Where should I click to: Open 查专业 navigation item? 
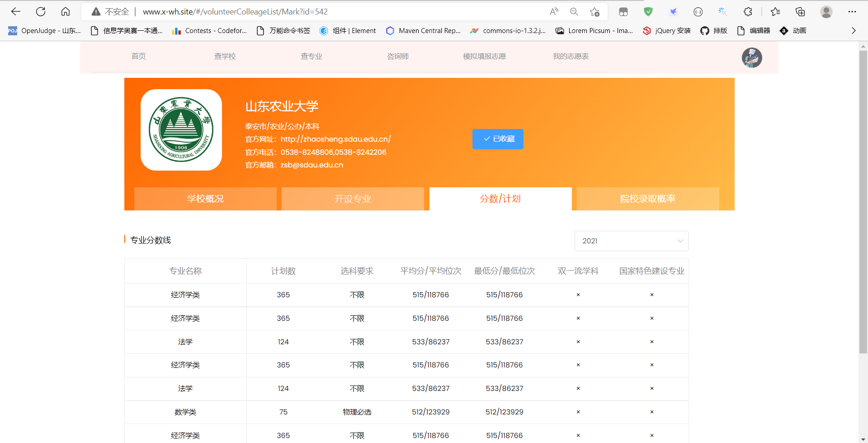pos(311,56)
